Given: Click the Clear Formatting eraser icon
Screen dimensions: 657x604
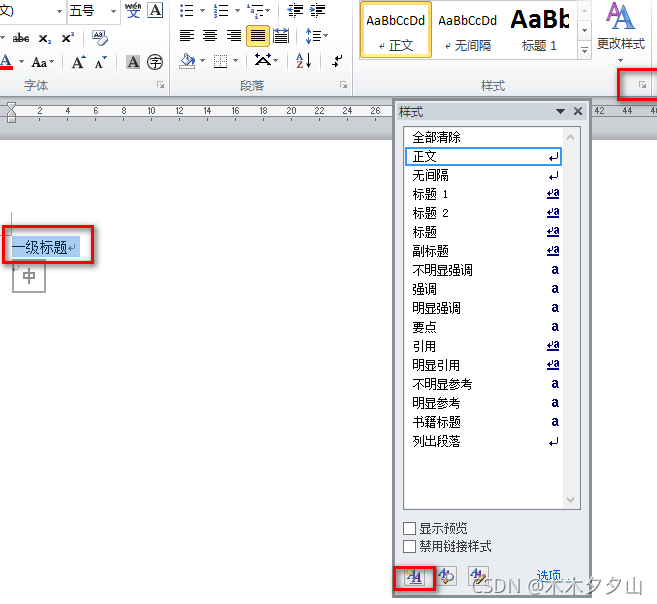Looking at the screenshot, I should (x=100, y=38).
